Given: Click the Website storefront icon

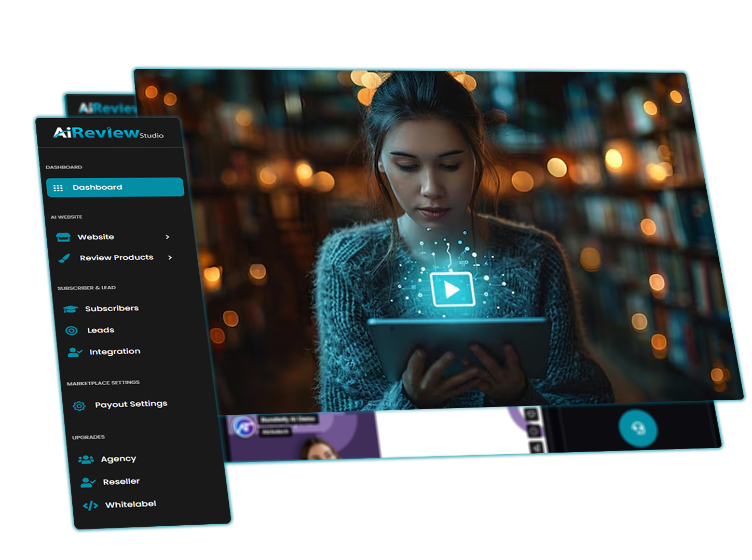Looking at the screenshot, I should (63, 237).
